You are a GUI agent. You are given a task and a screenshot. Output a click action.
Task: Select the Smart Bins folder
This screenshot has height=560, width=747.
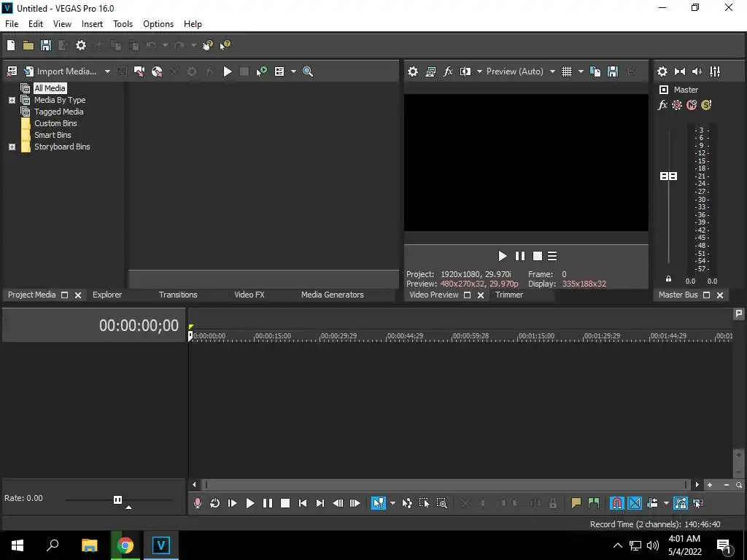(53, 135)
